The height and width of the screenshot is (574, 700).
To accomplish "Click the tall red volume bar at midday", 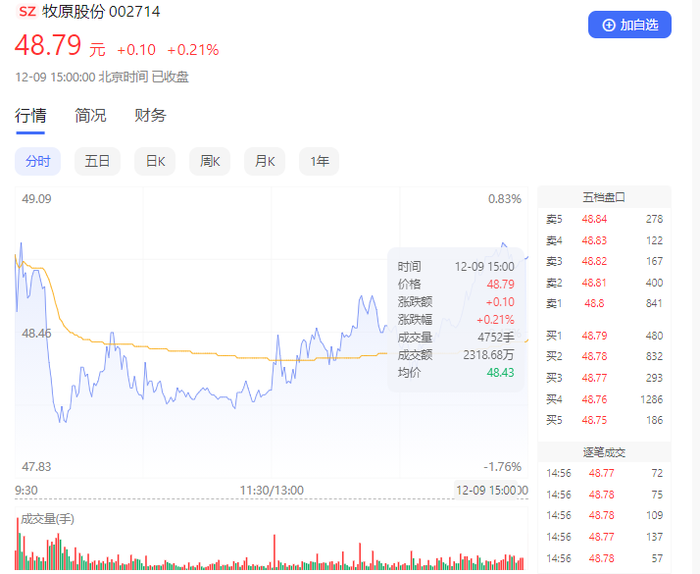I will (275, 552).
